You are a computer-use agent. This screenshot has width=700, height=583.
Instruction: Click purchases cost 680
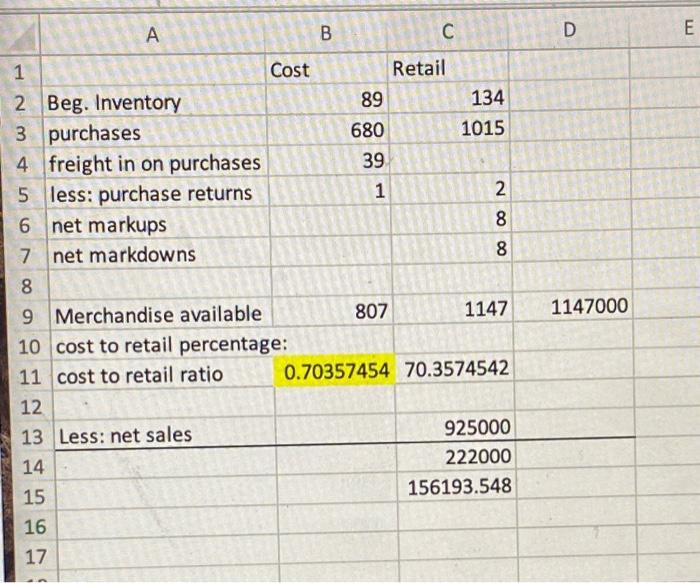(x=329, y=130)
